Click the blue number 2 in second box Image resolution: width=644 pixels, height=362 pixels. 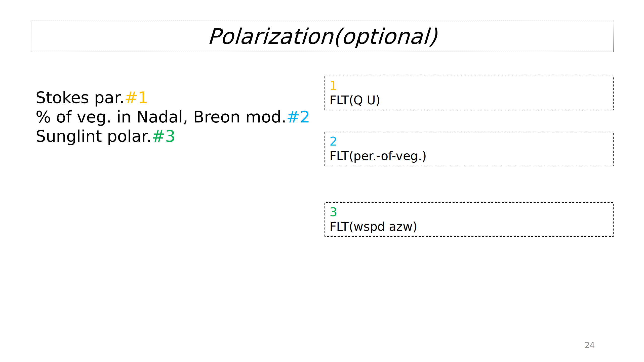click(x=333, y=141)
